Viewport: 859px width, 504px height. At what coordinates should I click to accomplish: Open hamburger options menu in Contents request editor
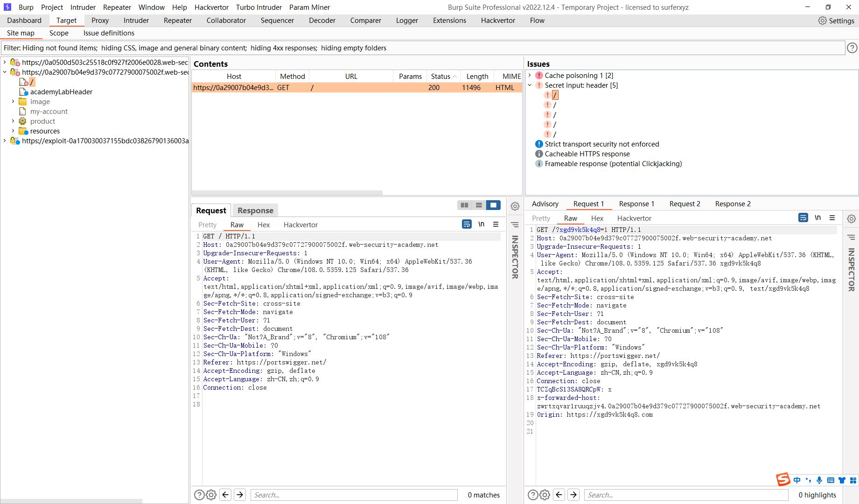click(x=496, y=224)
